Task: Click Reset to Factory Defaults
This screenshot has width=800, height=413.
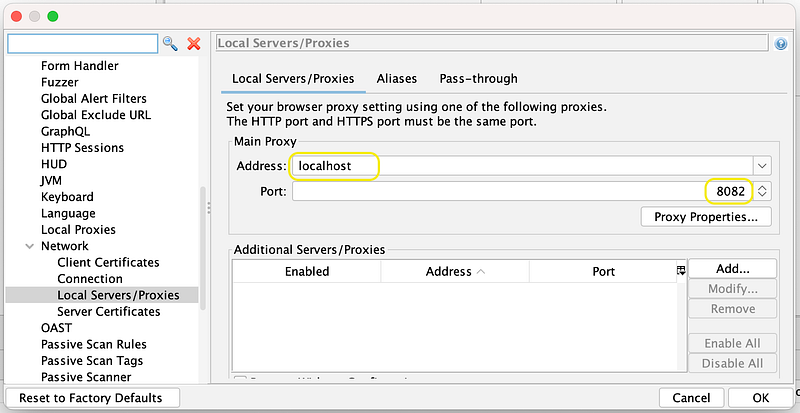Action: [91, 398]
